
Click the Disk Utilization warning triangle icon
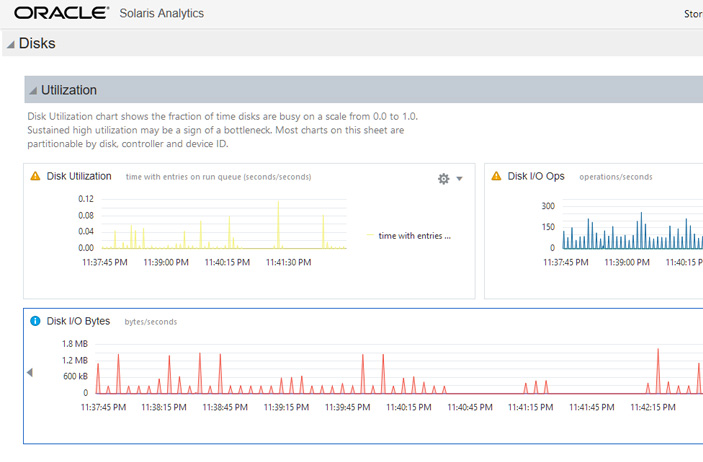[x=35, y=176]
